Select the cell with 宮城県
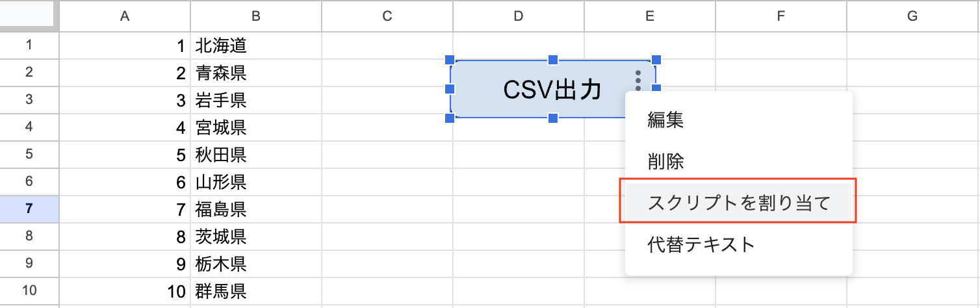The height and width of the screenshot is (308, 980). [256, 127]
